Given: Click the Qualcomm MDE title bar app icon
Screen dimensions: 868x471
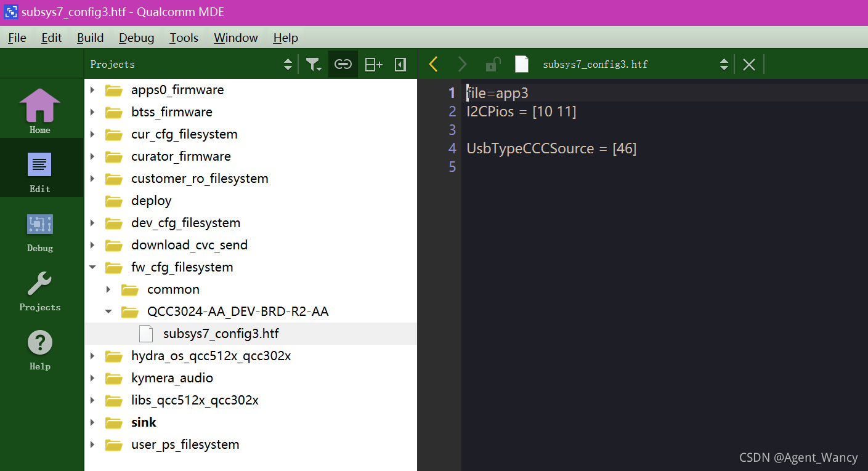Looking at the screenshot, I should (10, 12).
